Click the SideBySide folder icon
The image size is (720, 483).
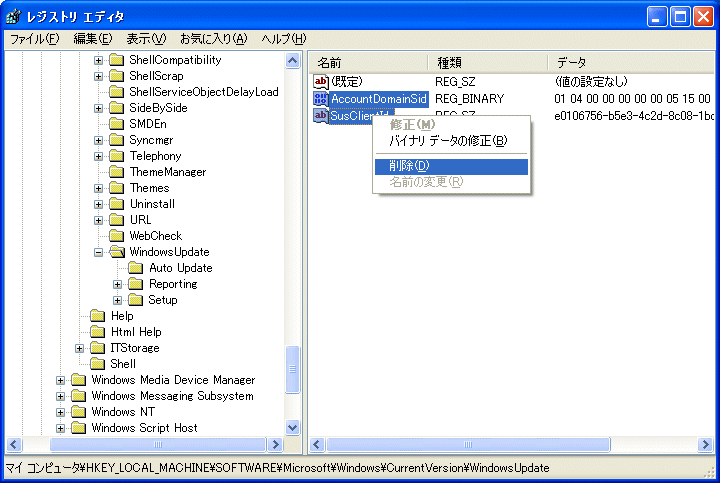[117, 108]
